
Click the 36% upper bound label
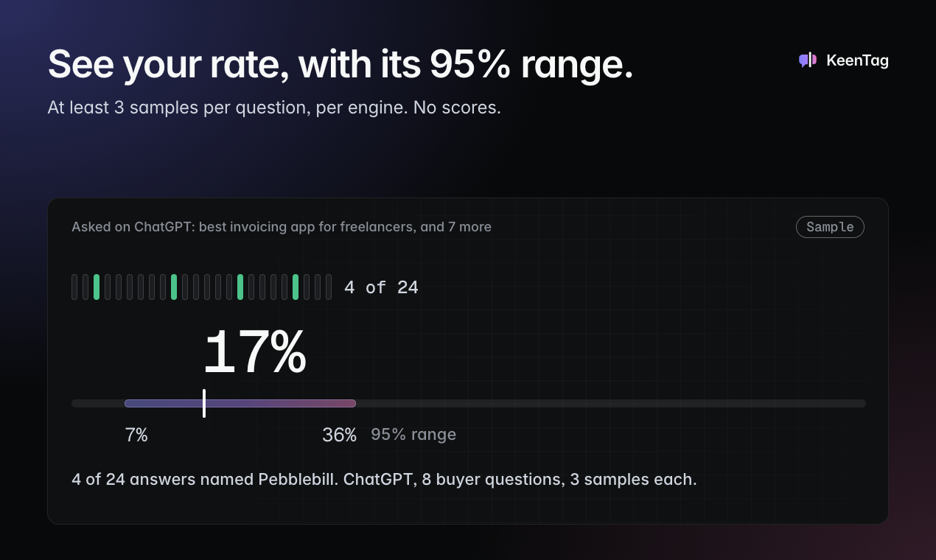click(x=339, y=435)
